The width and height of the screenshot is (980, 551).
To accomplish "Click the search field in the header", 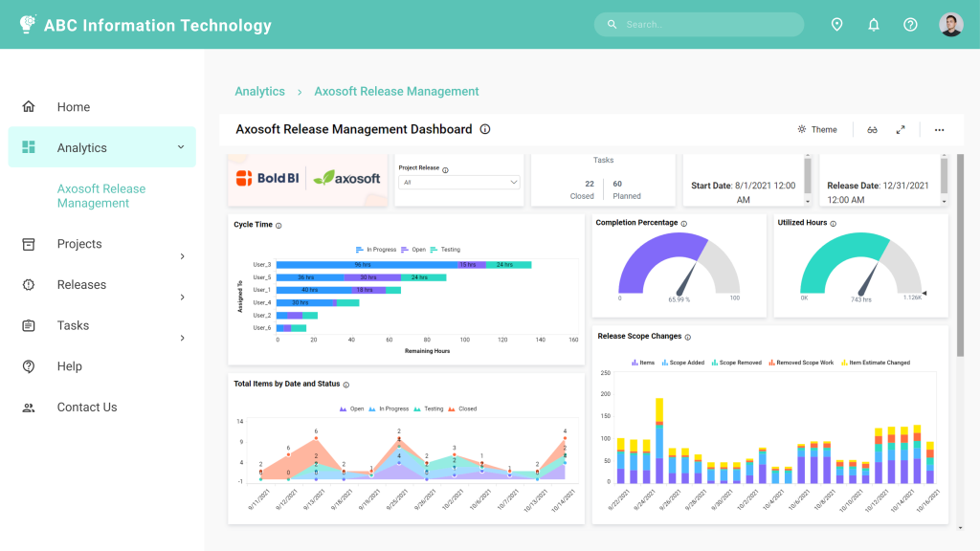I will [x=699, y=24].
